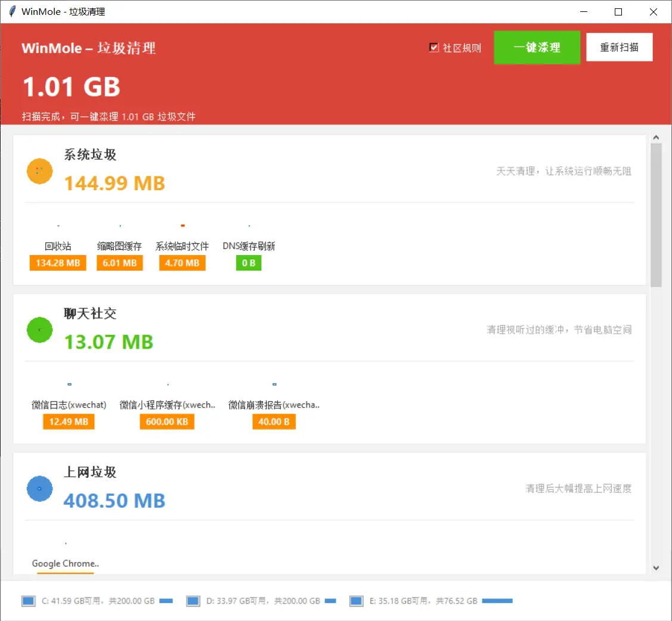Click the 600.00 KB mini-program cache badge
Viewport: 672px width, 621px height.
167,421
